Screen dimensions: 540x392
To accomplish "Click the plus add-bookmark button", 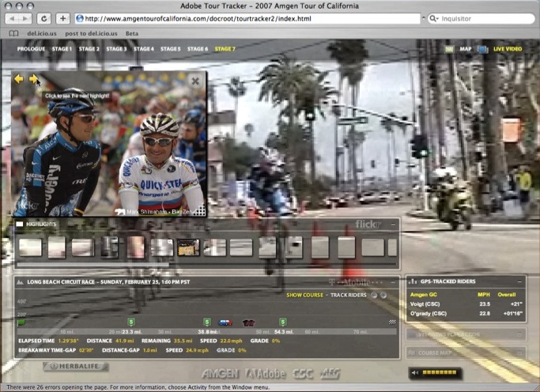I will (62, 19).
